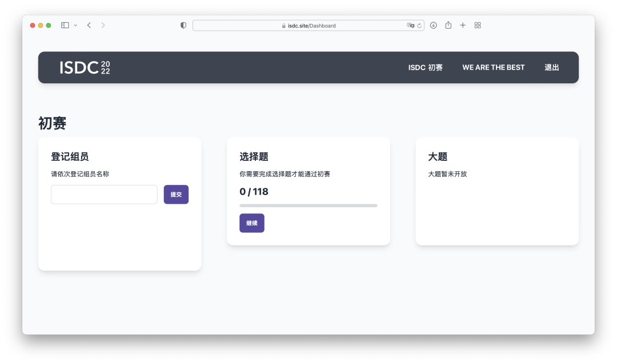Focus the team member name field

(x=104, y=195)
